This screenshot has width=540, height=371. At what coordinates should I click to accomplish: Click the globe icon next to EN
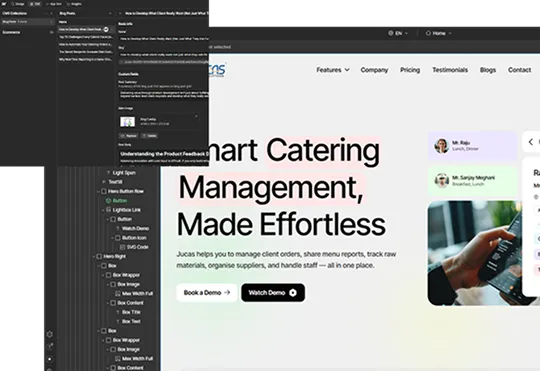click(x=391, y=33)
